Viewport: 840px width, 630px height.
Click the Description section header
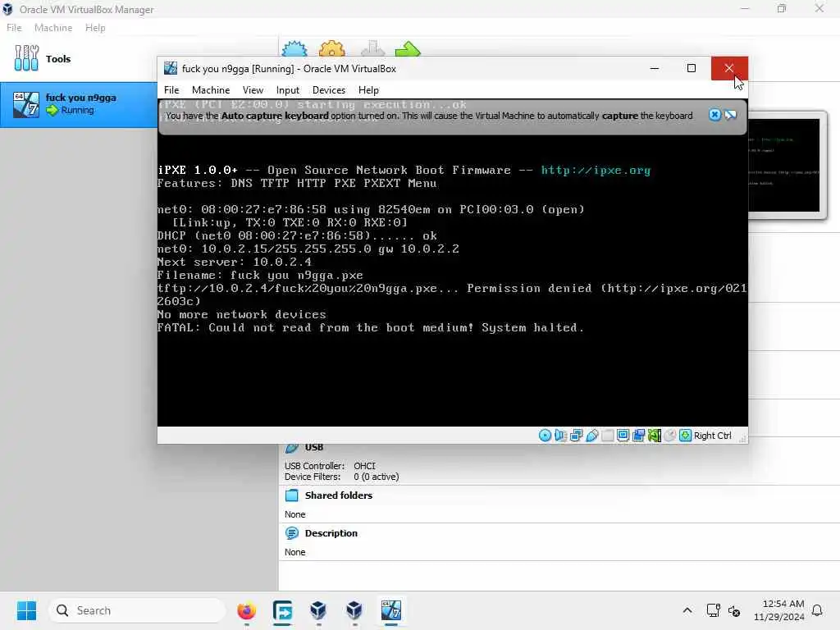click(331, 533)
